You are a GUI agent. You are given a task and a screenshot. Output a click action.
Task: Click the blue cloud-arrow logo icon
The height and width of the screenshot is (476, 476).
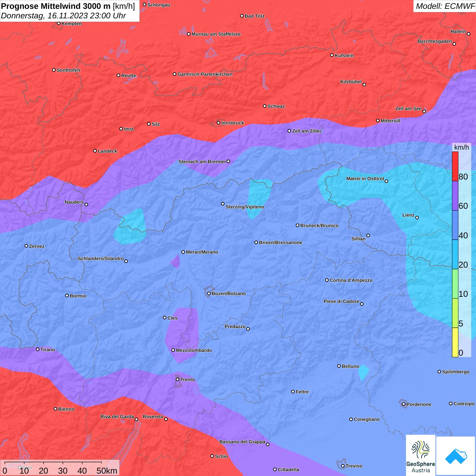(x=456, y=456)
